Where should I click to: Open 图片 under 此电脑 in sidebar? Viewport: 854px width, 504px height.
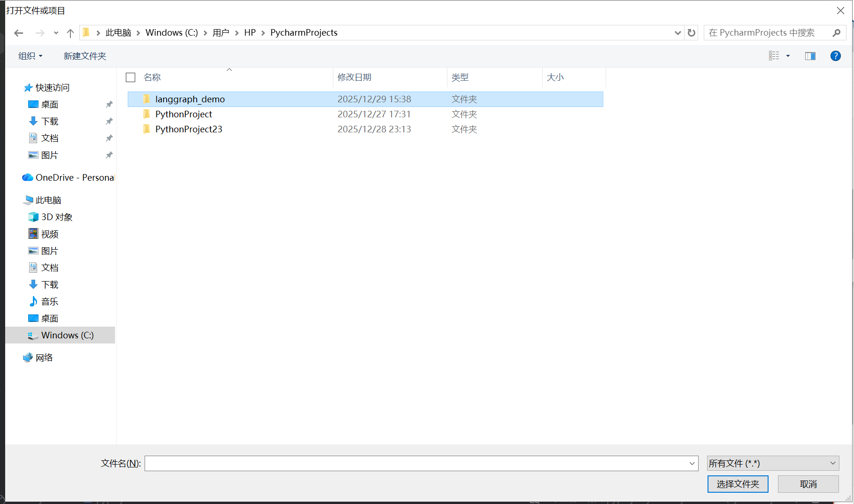(x=50, y=251)
